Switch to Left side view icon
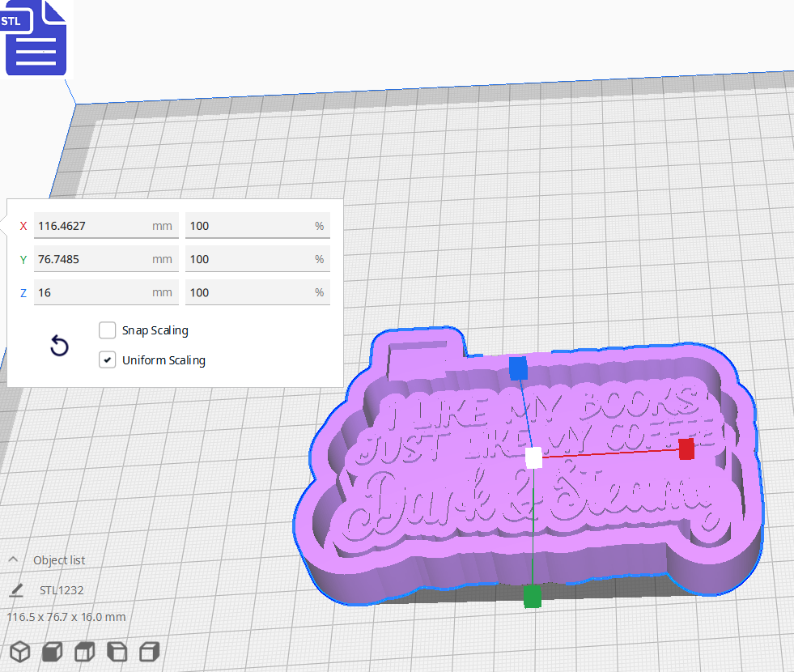Image resolution: width=794 pixels, height=672 pixels. pos(116,652)
